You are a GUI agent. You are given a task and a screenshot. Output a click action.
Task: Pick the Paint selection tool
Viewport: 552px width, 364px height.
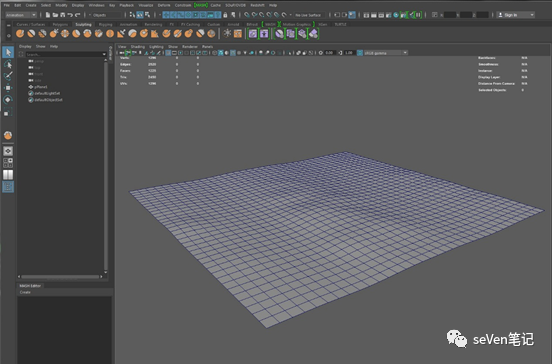tap(8, 76)
